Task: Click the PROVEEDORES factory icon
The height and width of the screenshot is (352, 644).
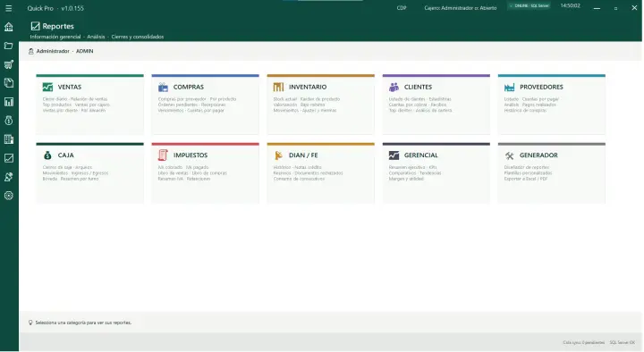Action: pyautogui.click(x=509, y=87)
